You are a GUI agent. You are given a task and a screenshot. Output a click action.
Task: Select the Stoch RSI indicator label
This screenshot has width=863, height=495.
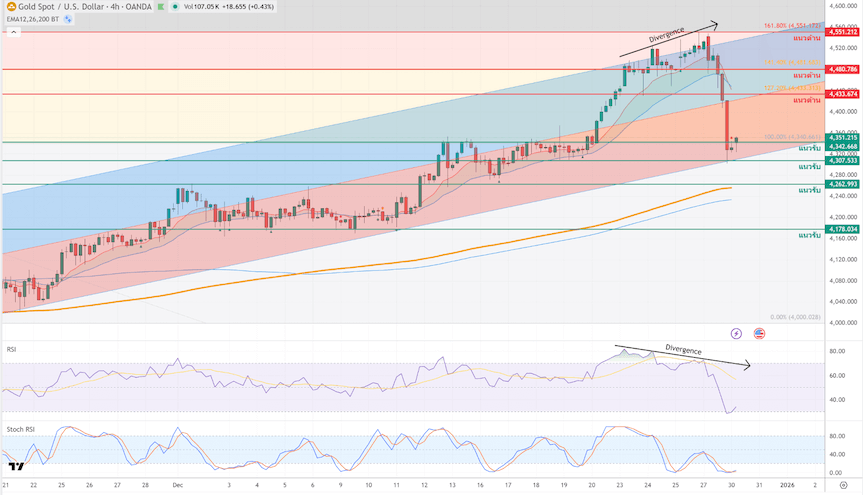point(20,429)
